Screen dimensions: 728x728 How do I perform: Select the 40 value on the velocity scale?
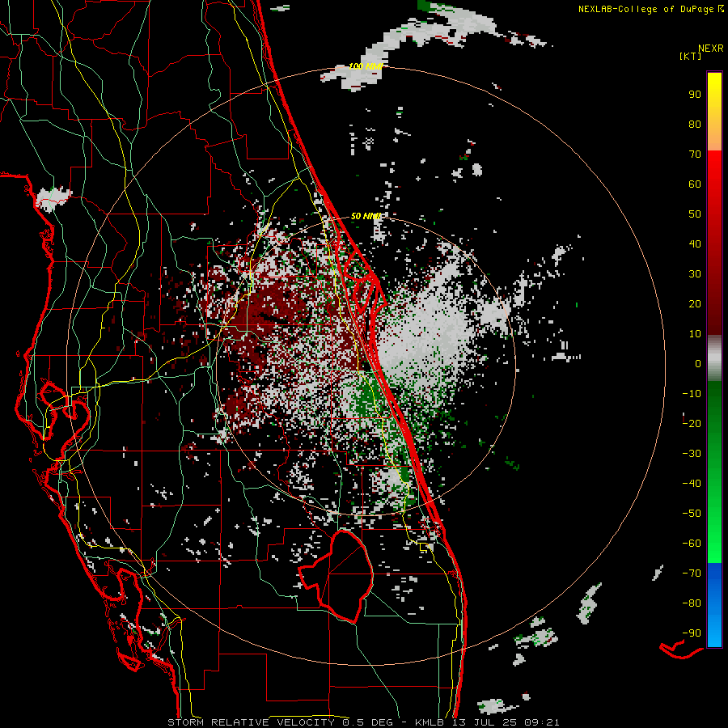click(695, 244)
